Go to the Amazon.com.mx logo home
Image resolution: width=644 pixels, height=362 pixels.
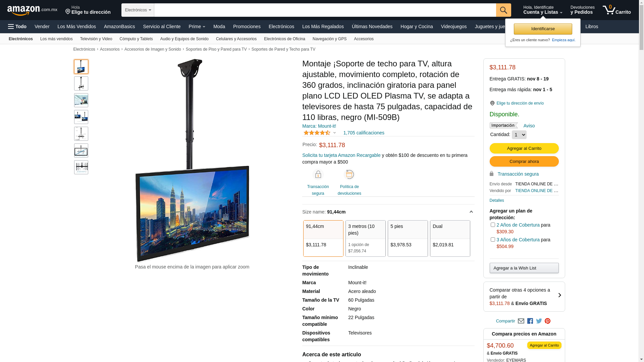(32, 10)
